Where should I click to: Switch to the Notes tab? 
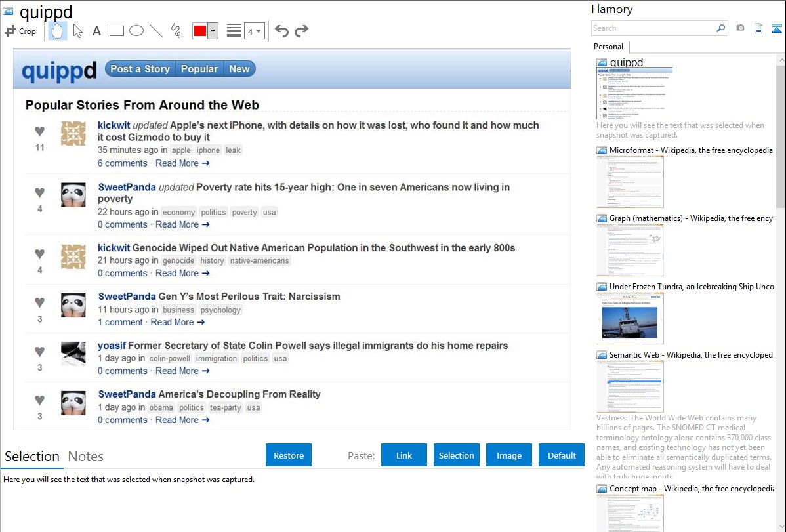[x=86, y=457]
